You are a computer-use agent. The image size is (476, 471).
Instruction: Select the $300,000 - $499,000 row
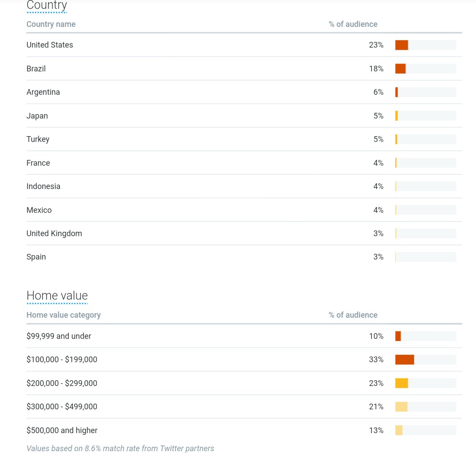tap(244, 407)
